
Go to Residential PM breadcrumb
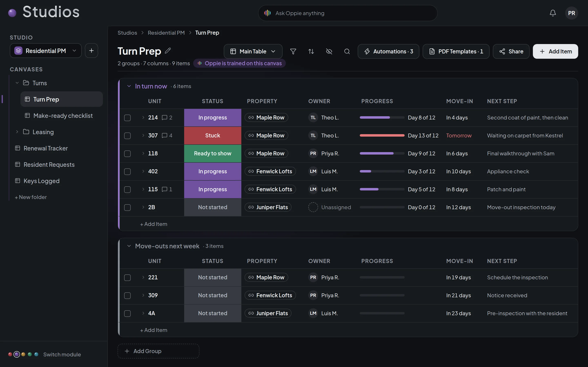(x=166, y=33)
